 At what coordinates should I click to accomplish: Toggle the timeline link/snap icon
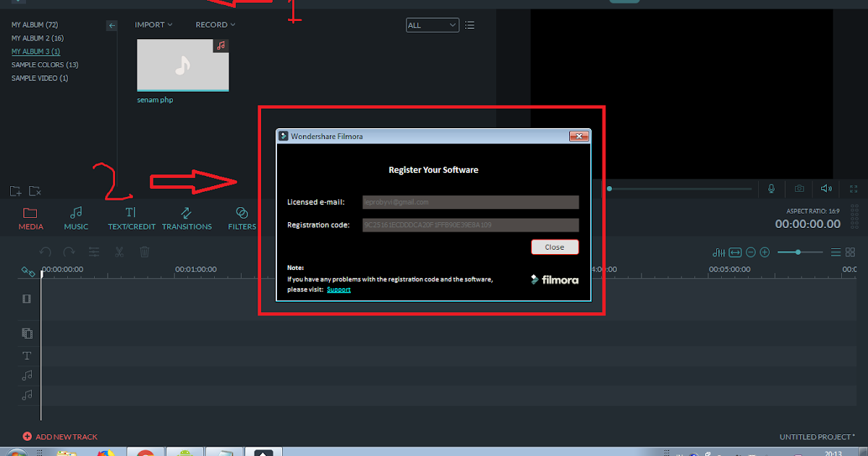pos(27,271)
